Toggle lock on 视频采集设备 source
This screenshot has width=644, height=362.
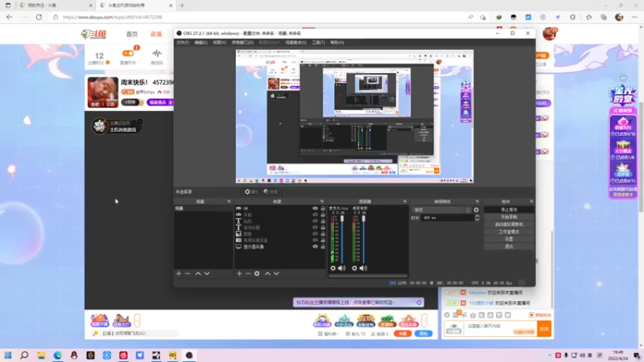pos(323,240)
